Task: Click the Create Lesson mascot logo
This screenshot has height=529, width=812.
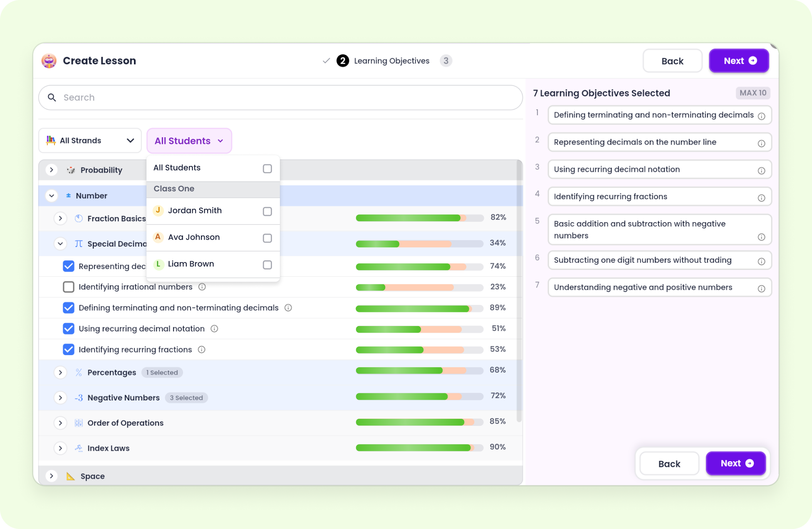Action: [x=49, y=61]
